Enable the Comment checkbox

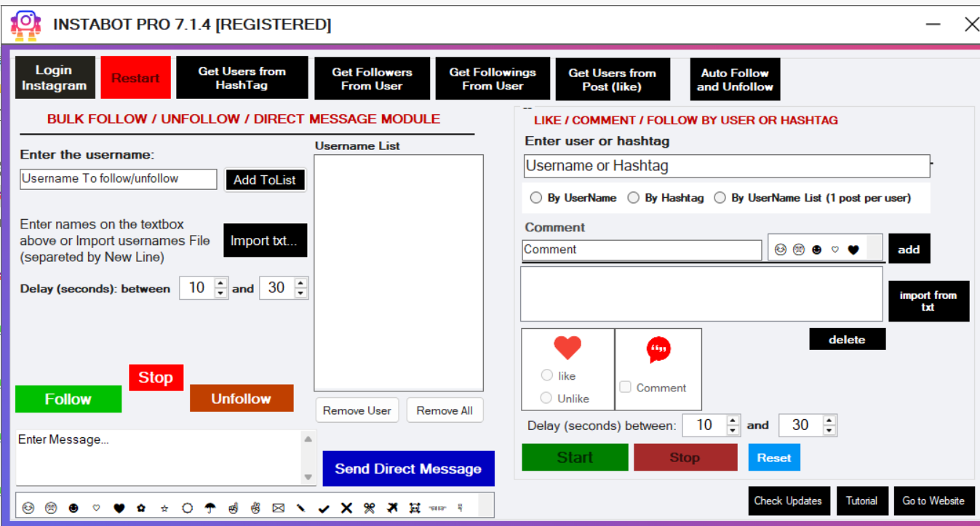coord(625,387)
